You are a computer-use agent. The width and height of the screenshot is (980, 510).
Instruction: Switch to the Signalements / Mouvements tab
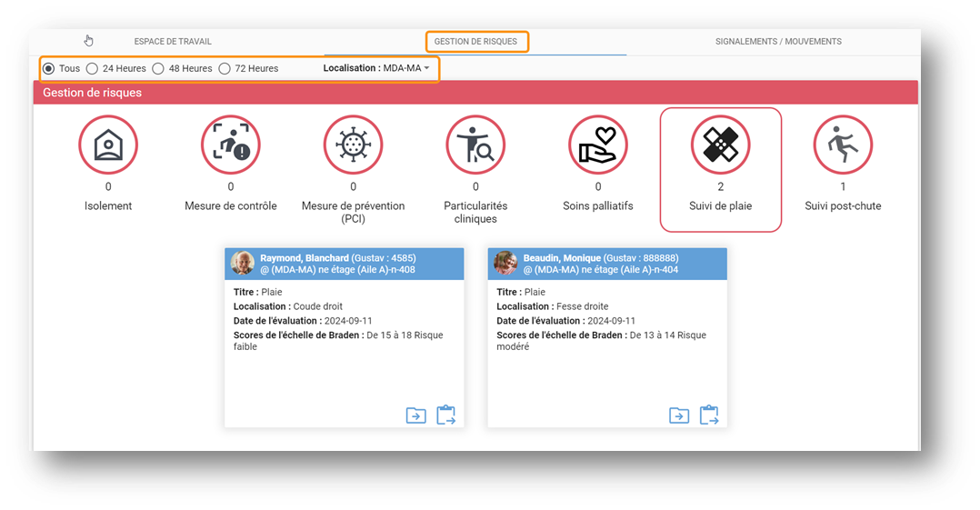click(778, 42)
